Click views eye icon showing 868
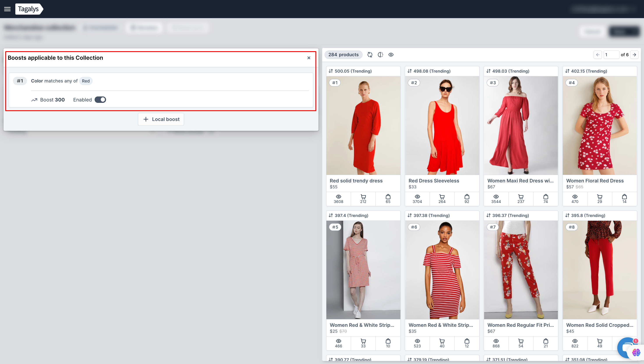 [x=496, y=341]
